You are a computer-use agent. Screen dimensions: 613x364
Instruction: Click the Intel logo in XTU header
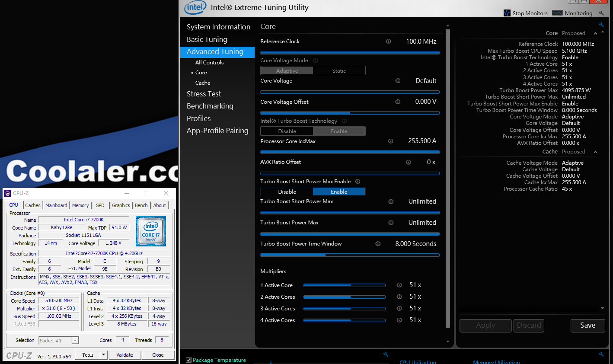(x=195, y=7)
